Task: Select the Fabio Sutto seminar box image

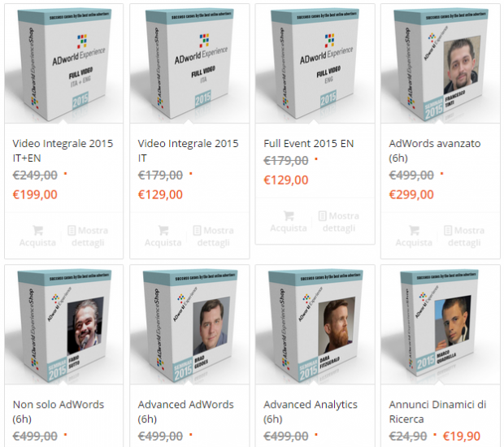Action: point(63,324)
